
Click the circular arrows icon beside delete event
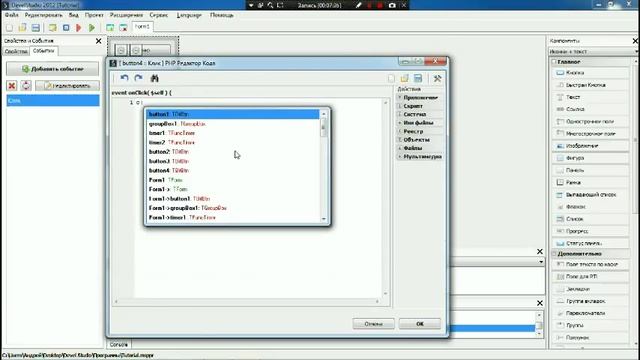pos(26,85)
